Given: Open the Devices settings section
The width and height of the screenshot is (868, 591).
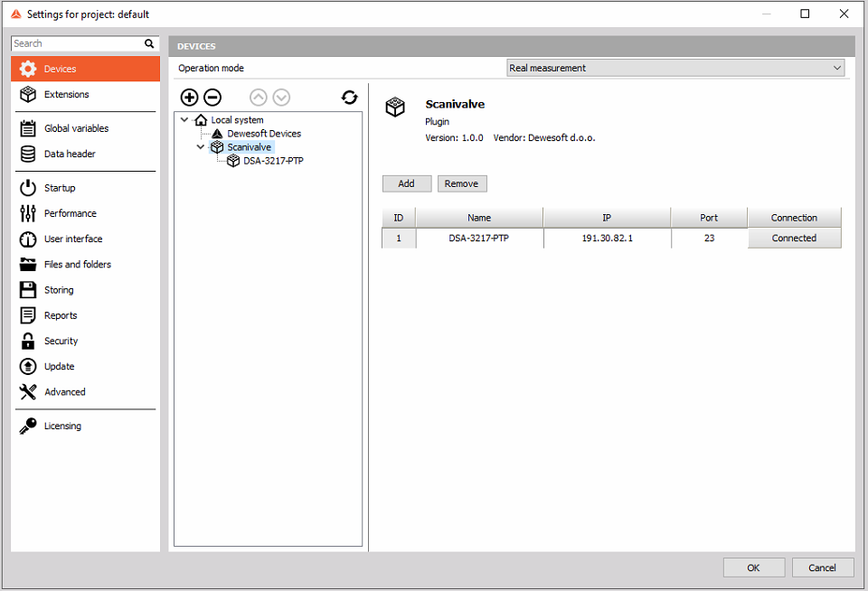Looking at the screenshot, I should 85,69.
